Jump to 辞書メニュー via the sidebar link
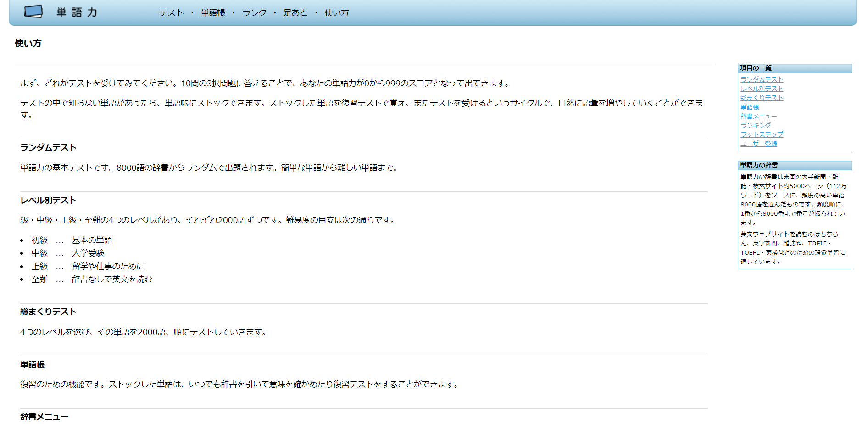The height and width of the screenshot is (424, 868). [758, 116]
